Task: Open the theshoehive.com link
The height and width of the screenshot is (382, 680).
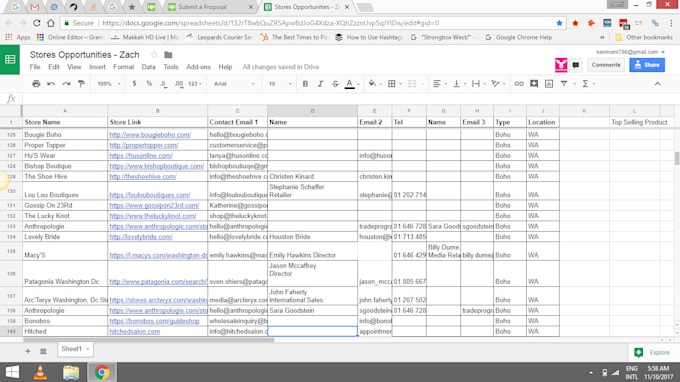Action: point(143,177)
